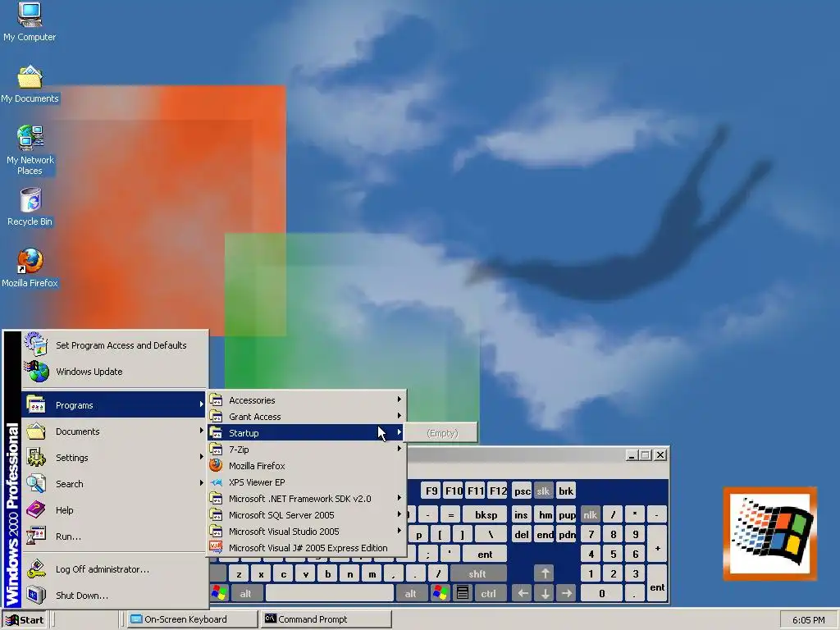Expand the Settings submenu arrow
Image resolution: width=840 pixels, height=630 pixels.
tap(202, 456)
